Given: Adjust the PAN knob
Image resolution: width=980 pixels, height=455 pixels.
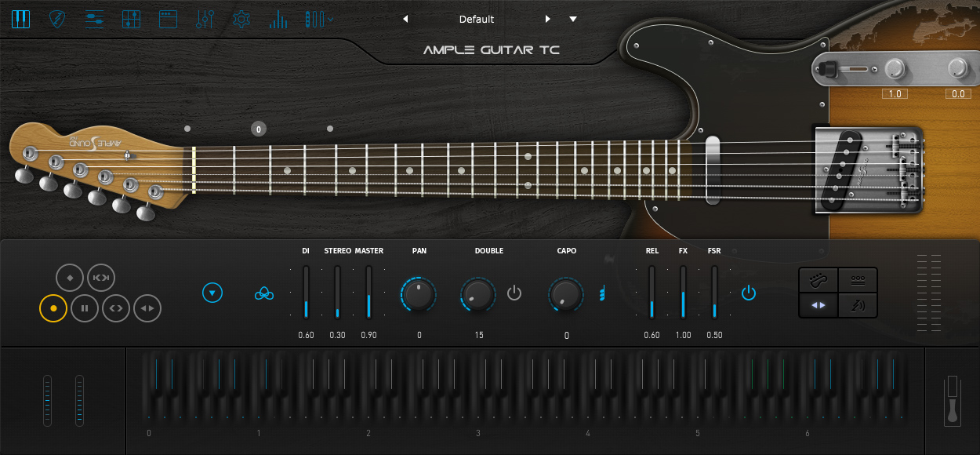Looking at the screenshot, I should [x=419, y=295].
